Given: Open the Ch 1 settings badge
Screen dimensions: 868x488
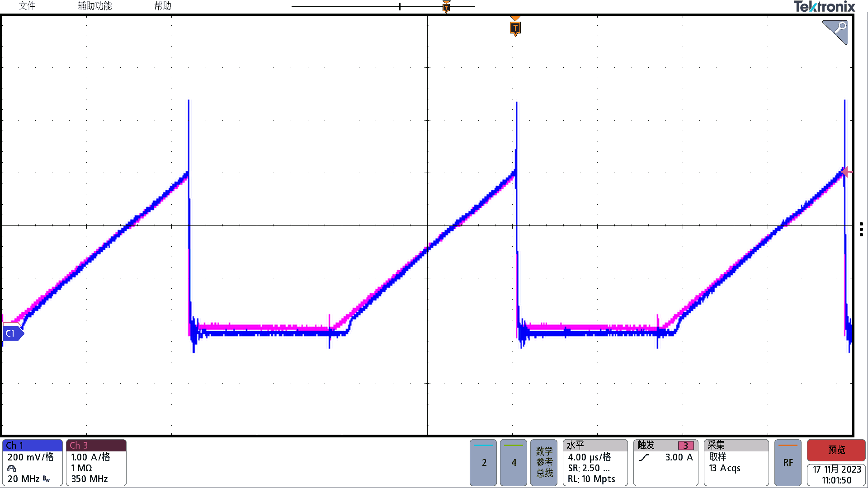Looking at the screenshot, I should pyautogui.click(x=33, y=463).
